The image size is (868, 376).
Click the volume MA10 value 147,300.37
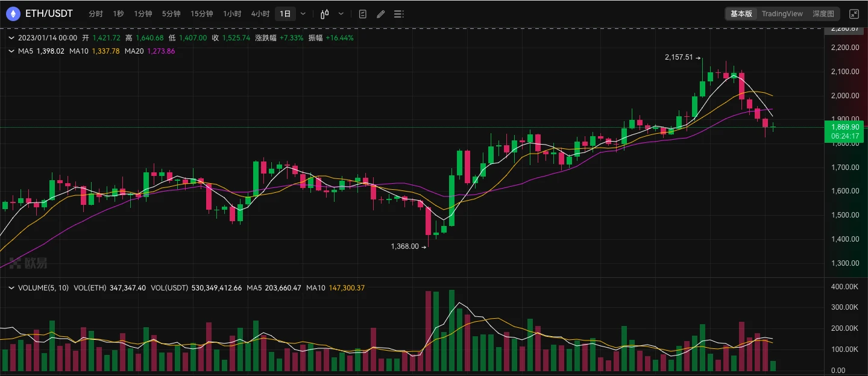click(x=347, y=288)
